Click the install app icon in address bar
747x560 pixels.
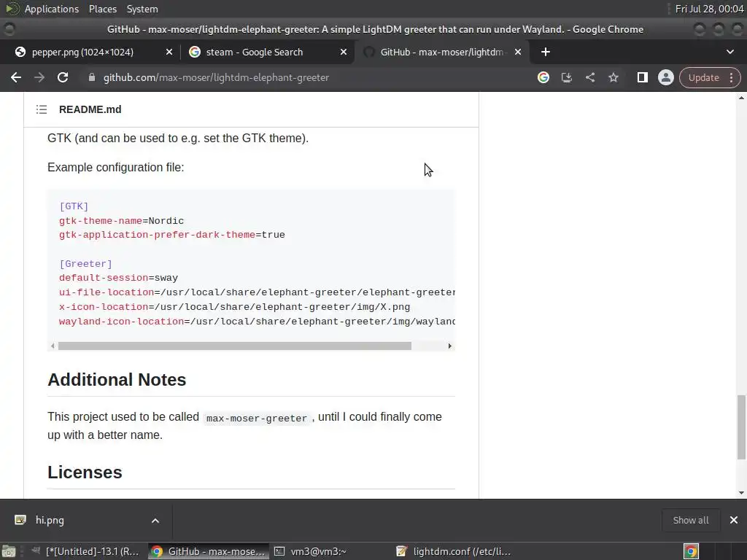pos(566,77)
